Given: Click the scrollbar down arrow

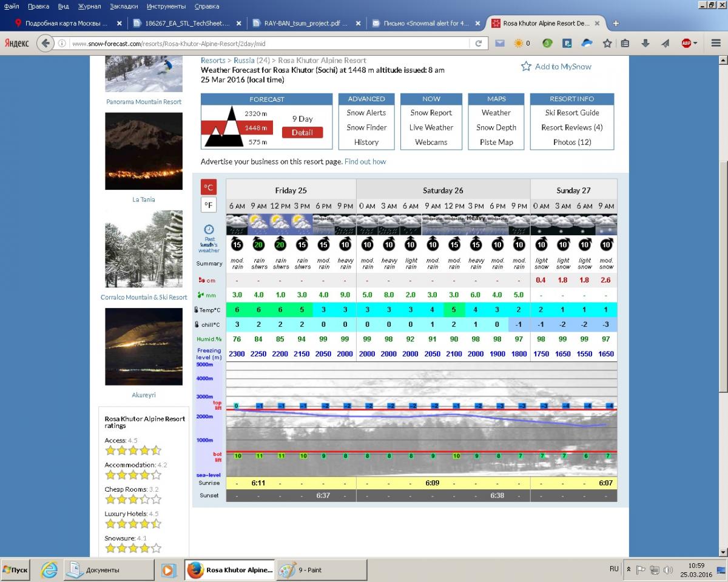Looking at the screenshot, I should pyautogui.click(x=723, y=552).
